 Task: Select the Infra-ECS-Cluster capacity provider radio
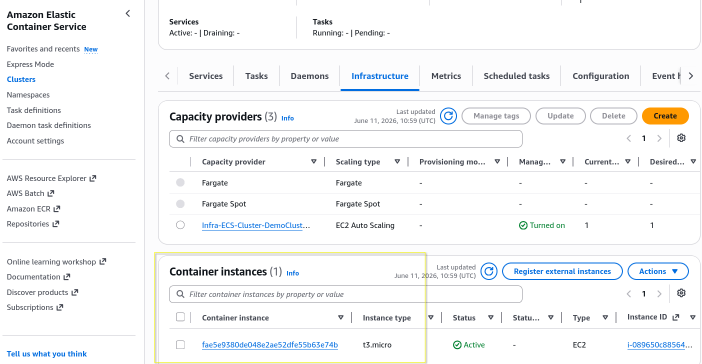point(180,225)
